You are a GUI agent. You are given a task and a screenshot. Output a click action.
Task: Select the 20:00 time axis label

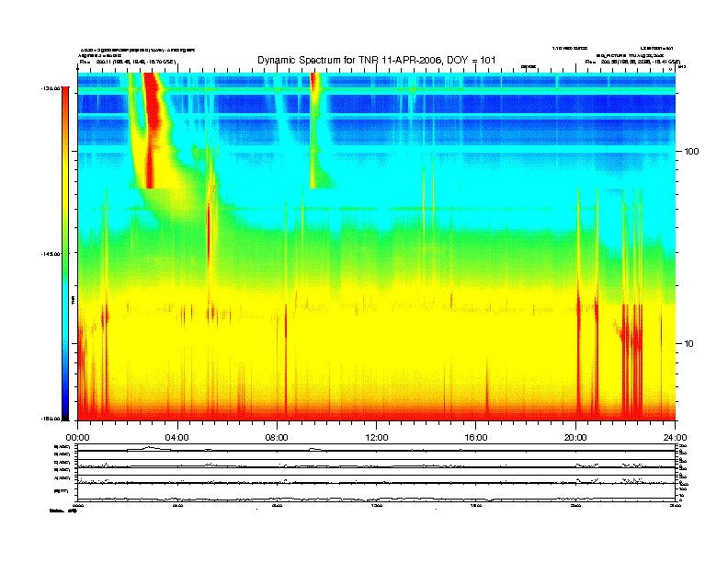click(575, 437)
